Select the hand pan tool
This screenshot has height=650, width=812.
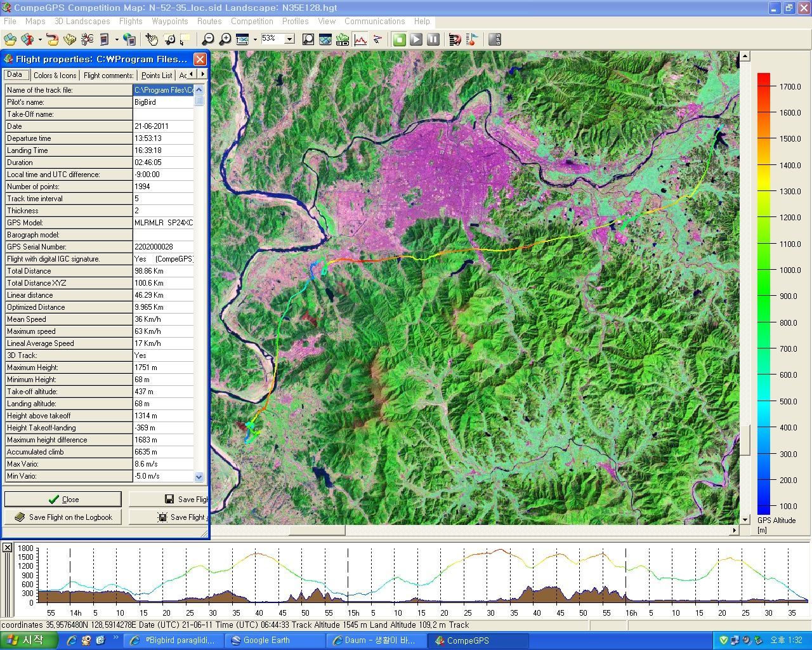click(x=152, y=39)
